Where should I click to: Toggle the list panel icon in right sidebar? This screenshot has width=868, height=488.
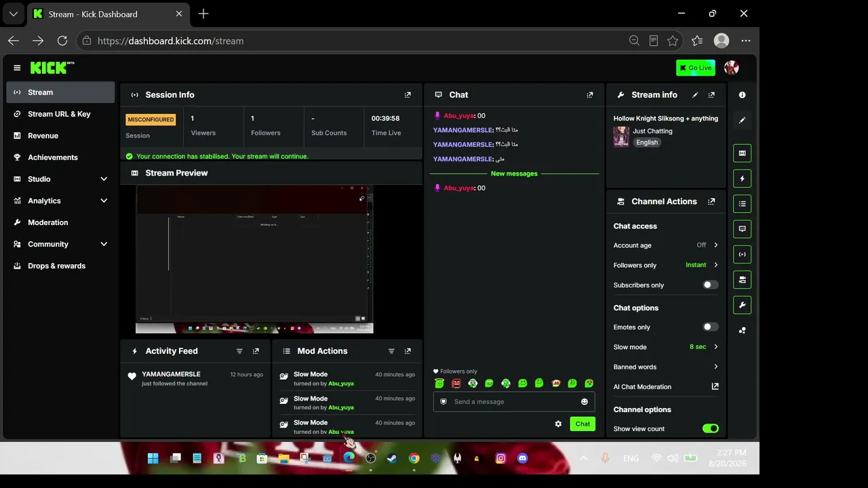(743, 204)
